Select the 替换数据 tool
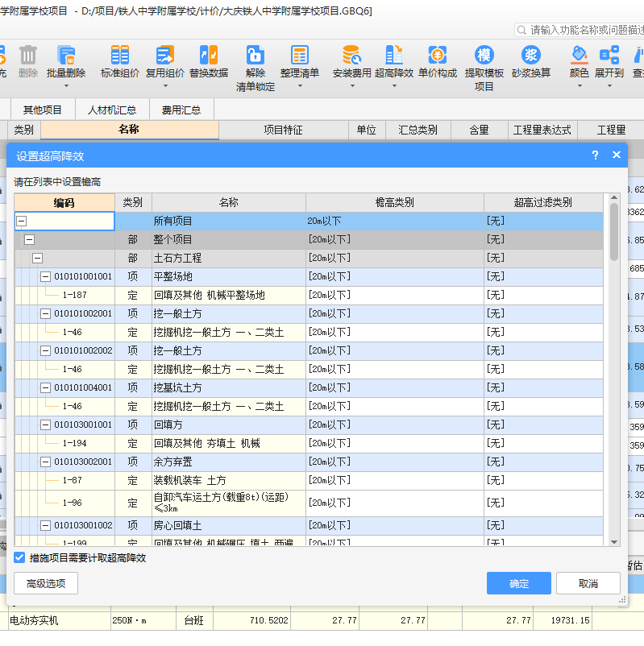644x646 pixels. pos(209,61)
